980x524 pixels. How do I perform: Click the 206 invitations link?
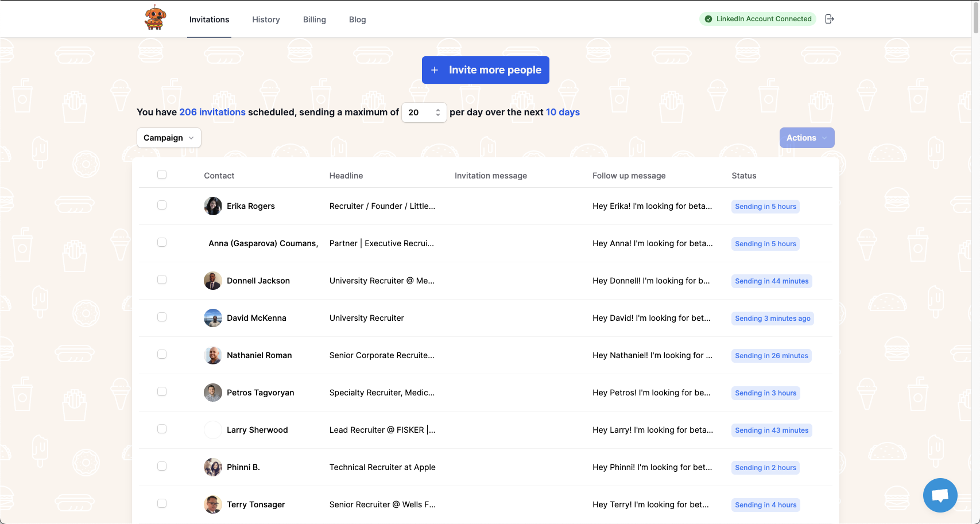[x=212, y=112]
